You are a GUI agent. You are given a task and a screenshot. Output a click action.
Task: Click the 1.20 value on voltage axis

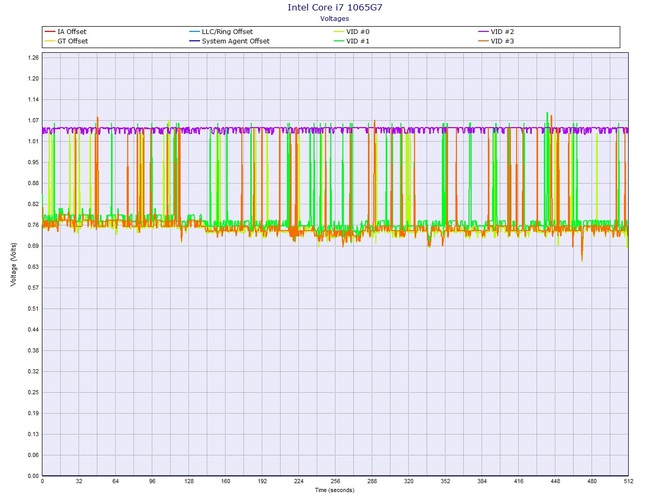(34, 79)
